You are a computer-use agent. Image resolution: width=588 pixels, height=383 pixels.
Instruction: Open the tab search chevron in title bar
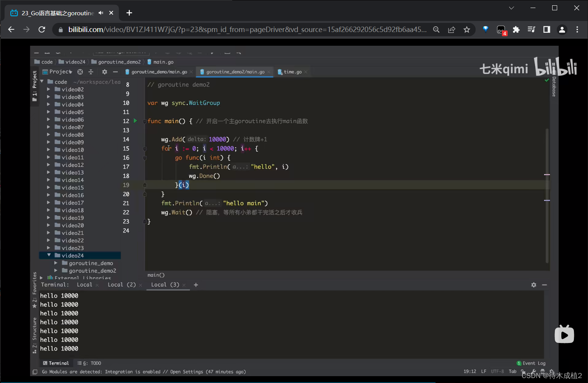click(511, 8)
